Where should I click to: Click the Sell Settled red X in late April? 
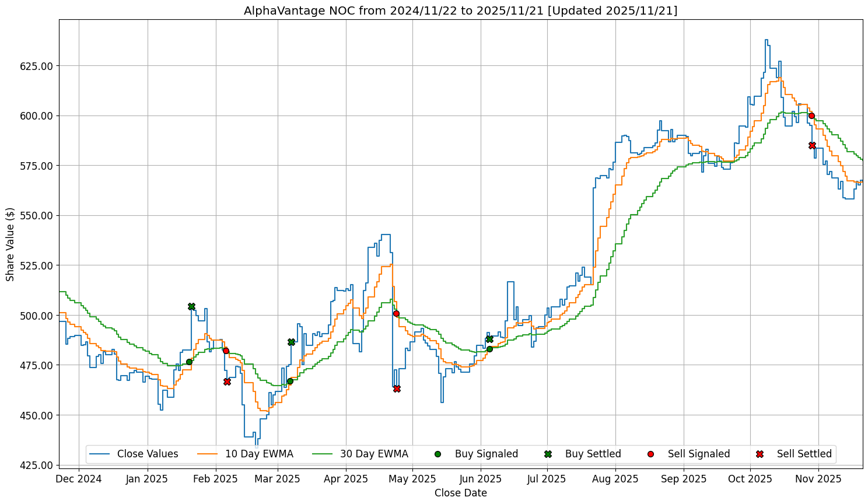pyautogui.click(x=397, y=388)
